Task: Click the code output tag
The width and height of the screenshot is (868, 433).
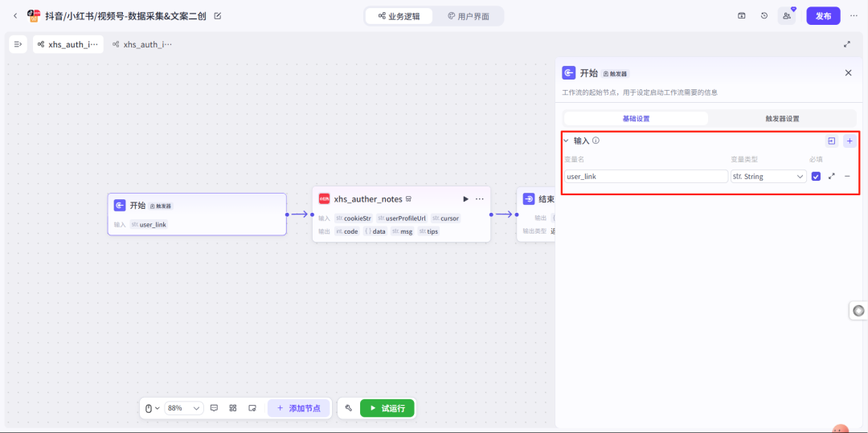Action: pyautogui.click(x=347, y=231)
